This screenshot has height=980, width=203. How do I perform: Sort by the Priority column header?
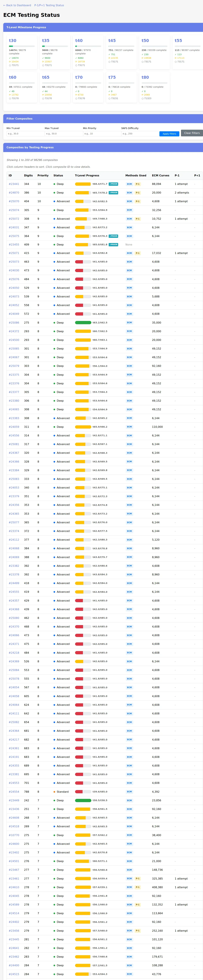point(43,176)
